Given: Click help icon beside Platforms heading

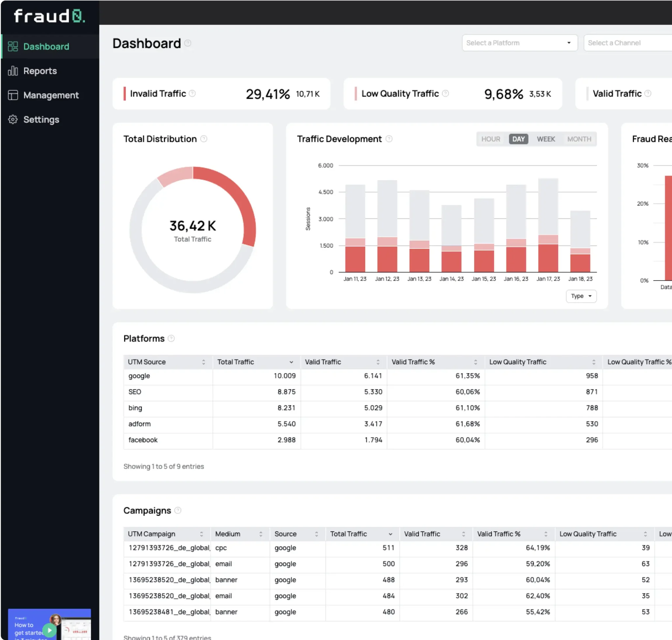Looking at the screenshot, I should (x=171, y=338).
